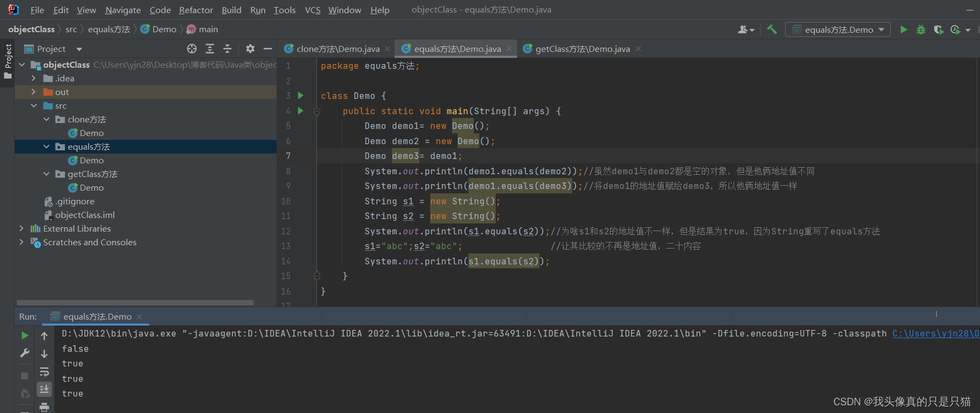Click the print icon in the Run panel
Viewport: 980px width, 413px height.
click(x=44, y=407)
